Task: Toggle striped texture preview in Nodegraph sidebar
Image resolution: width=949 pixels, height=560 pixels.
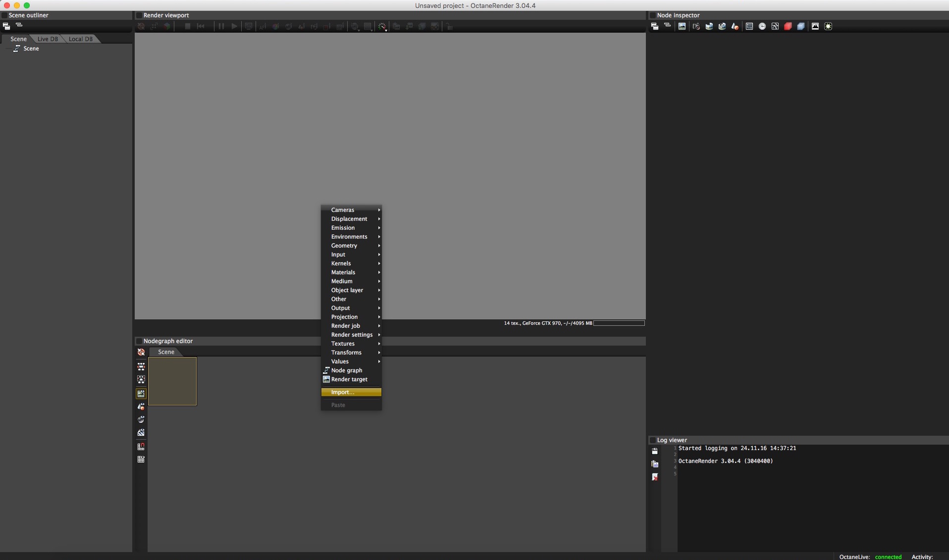Action: click(x=141, y=432)
